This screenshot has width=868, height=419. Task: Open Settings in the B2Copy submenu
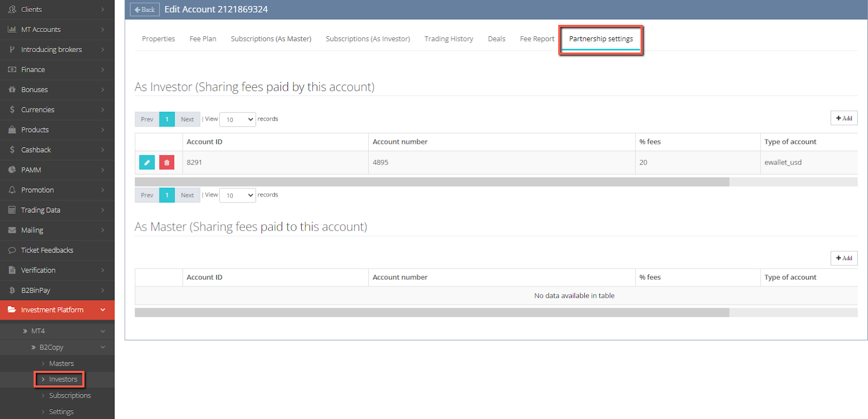tap(61, 412)
